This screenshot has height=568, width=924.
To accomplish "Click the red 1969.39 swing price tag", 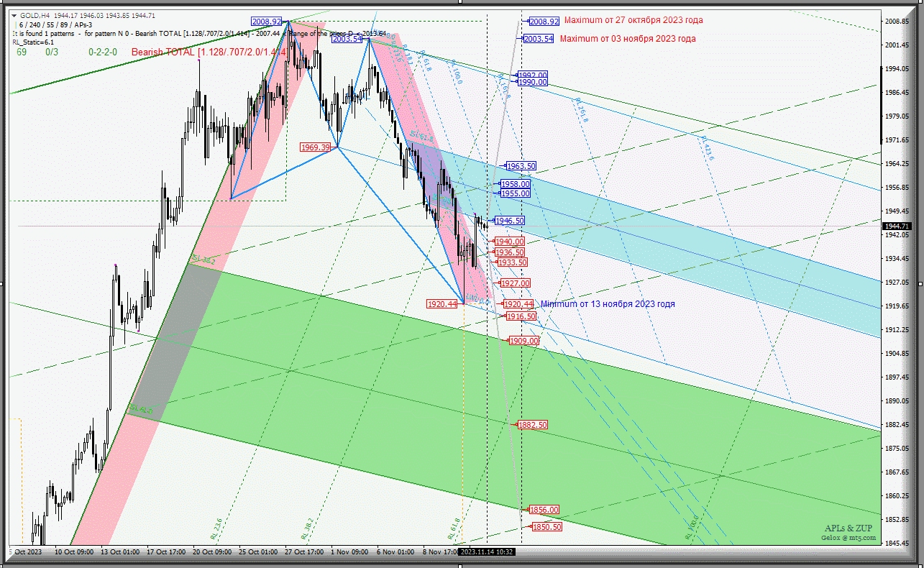I will (x=316, y=147).
